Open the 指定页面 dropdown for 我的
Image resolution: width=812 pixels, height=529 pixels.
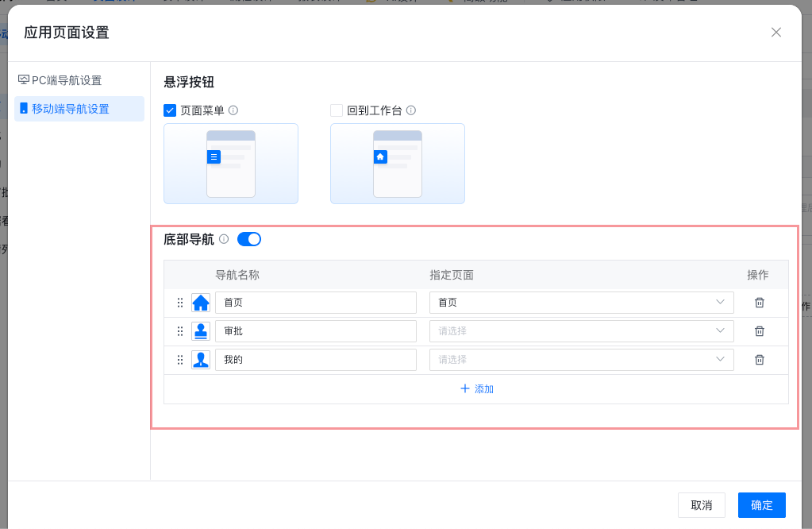click(x=581, y=360)
